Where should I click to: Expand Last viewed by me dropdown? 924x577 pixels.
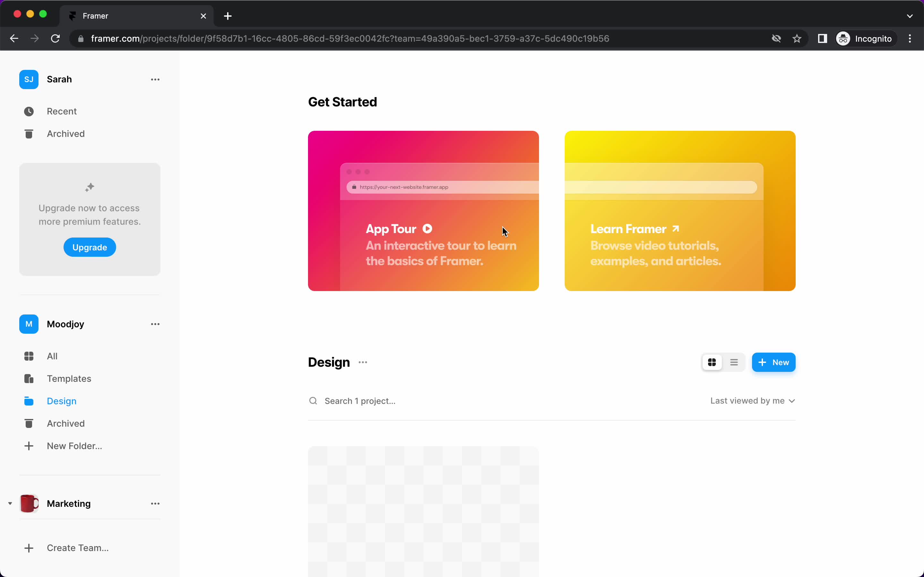point(752,401)
